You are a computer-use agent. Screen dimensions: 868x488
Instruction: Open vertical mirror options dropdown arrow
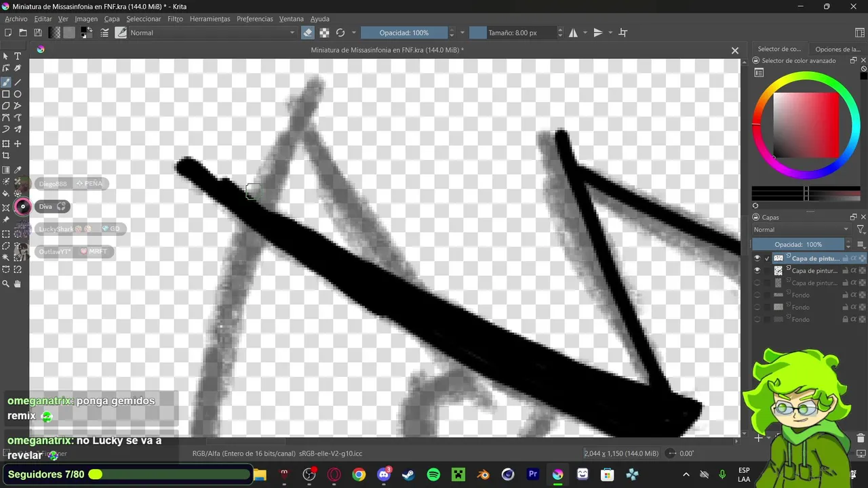[x=610, y=33]
